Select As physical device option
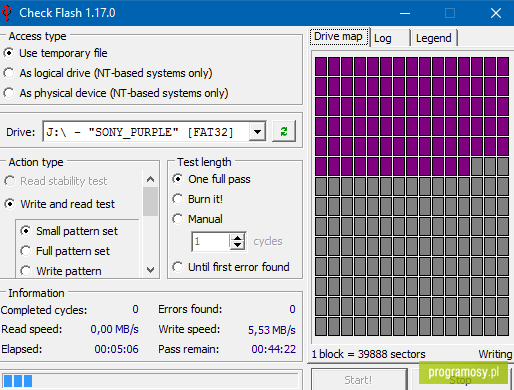 [x=116, y=93]
